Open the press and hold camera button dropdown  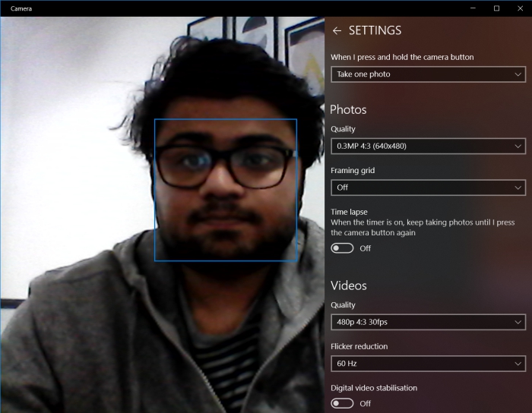428,74
